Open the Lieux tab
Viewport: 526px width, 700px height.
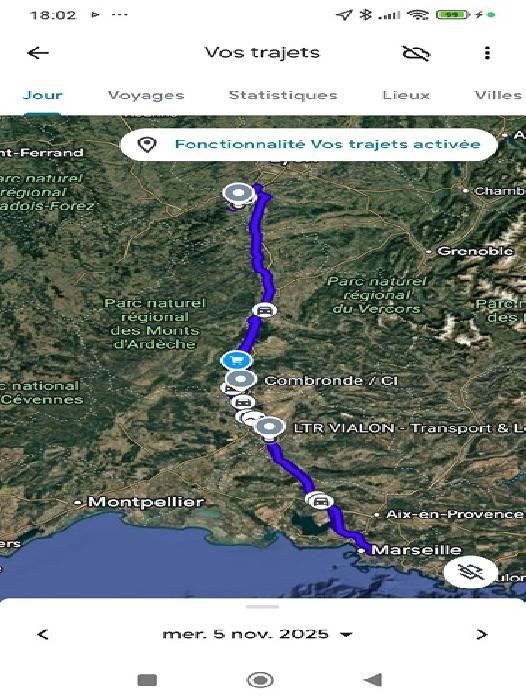406,95
